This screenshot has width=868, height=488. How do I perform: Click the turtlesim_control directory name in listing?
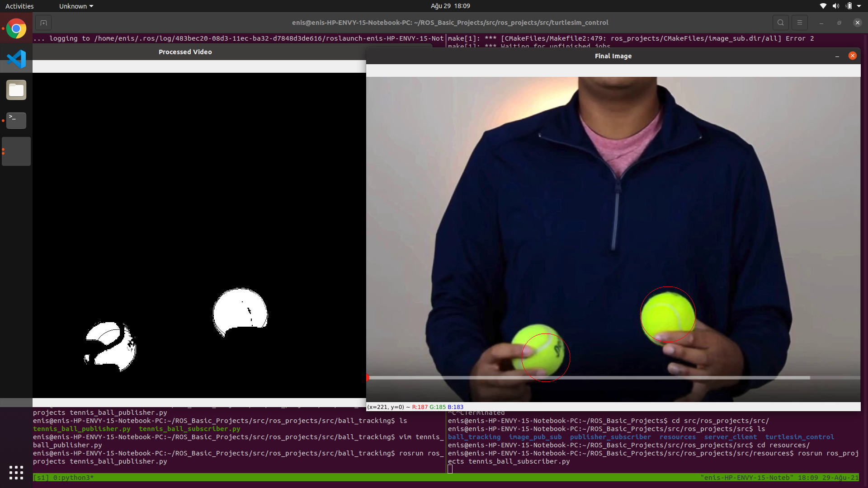800,437
